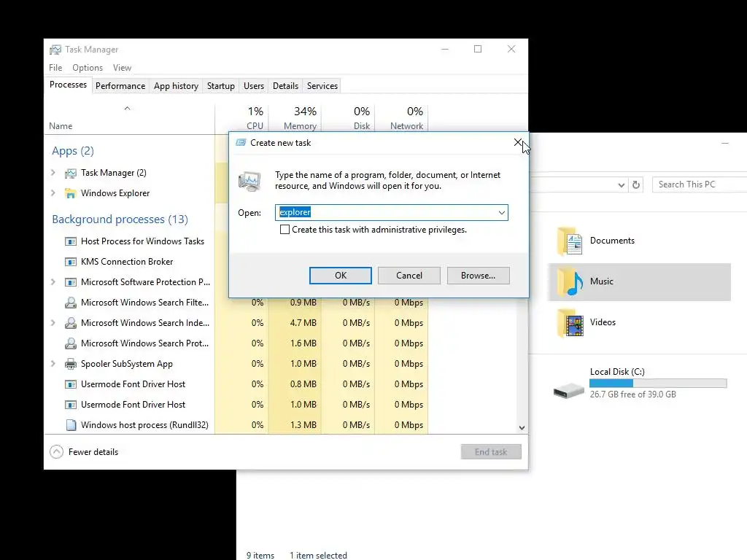The height and width of the screenshot is (560, 747).
Task: Click the '4.7 MB' memory value
Action: coord(303,323)
